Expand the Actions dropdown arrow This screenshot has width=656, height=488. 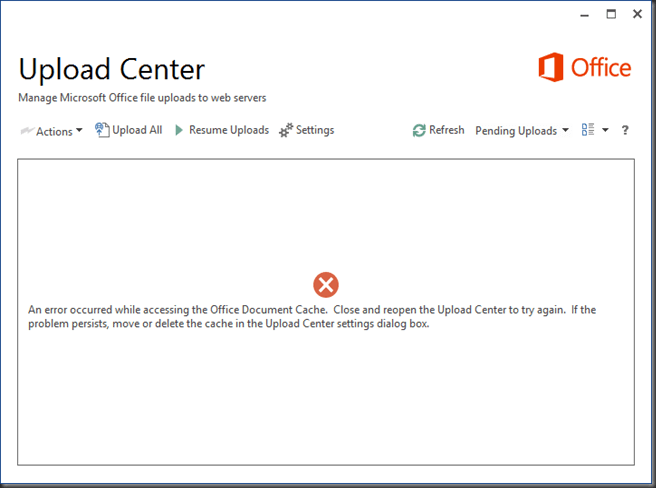(x=79, y=132)
